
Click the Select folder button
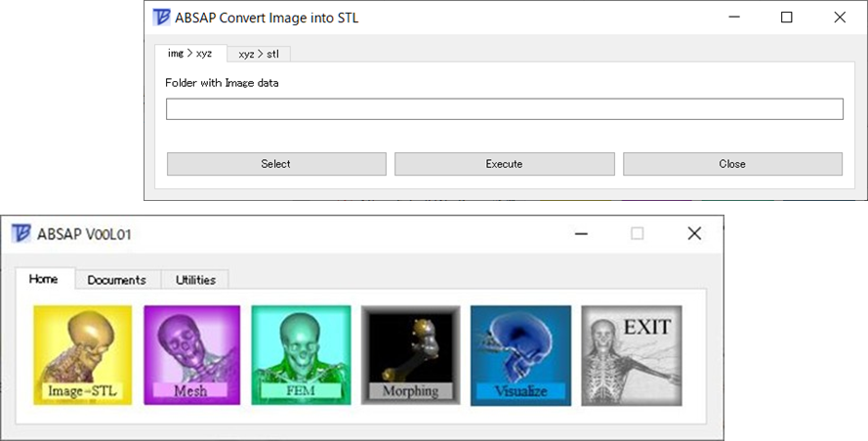click(x=276, y=164)
